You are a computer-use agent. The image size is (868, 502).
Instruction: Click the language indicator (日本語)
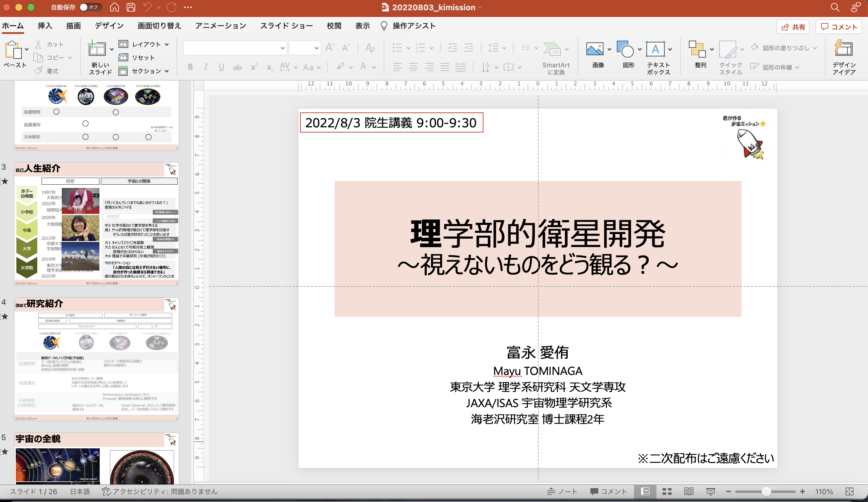point(80,491)
